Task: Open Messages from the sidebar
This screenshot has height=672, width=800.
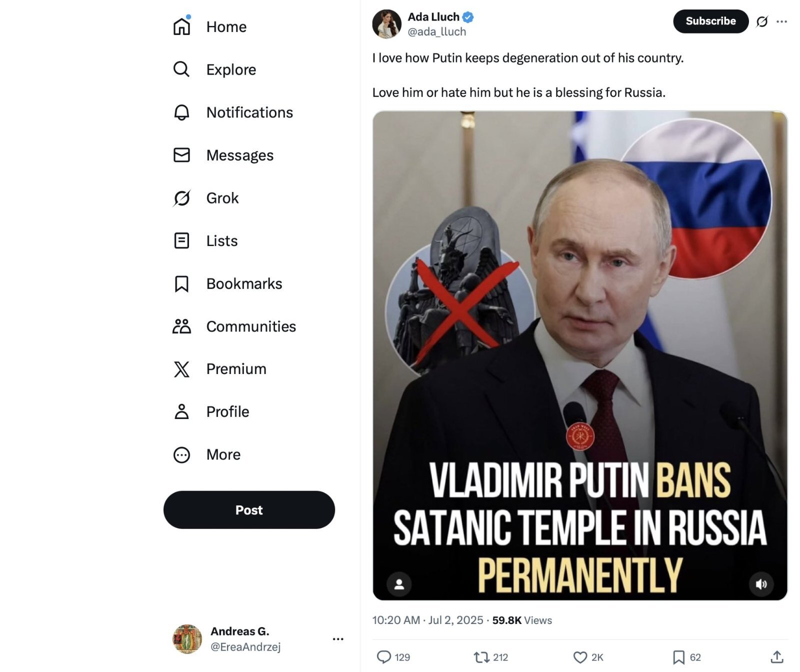Action: (x=239, y=155)
